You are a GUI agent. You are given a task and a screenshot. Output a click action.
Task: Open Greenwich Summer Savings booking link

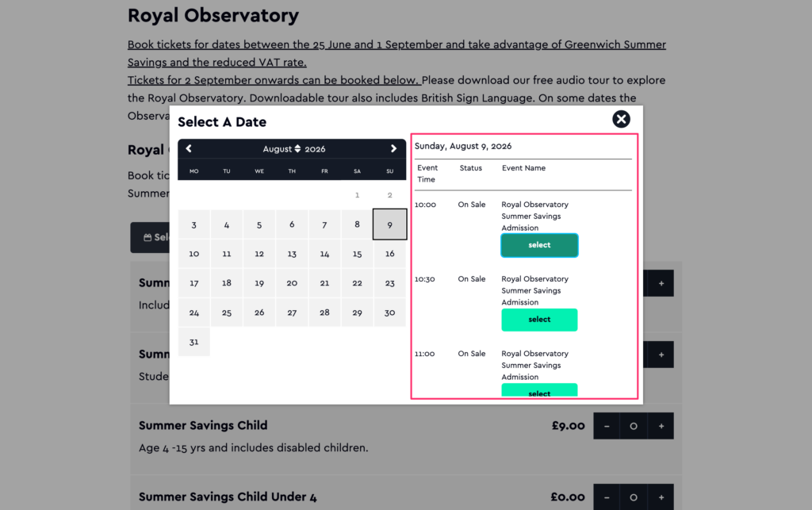[x=396, y=53]
